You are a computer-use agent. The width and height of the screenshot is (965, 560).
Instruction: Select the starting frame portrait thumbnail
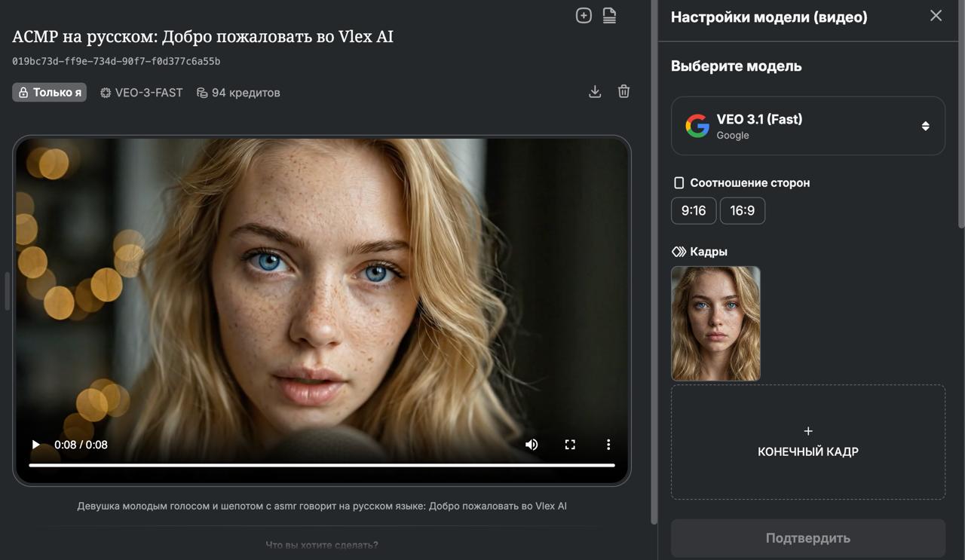[715, 323]
